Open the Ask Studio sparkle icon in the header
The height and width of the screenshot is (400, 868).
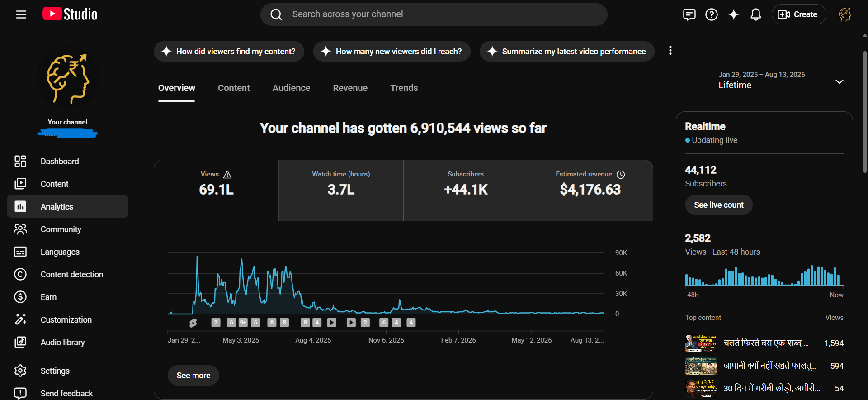(x=734, y=14)
